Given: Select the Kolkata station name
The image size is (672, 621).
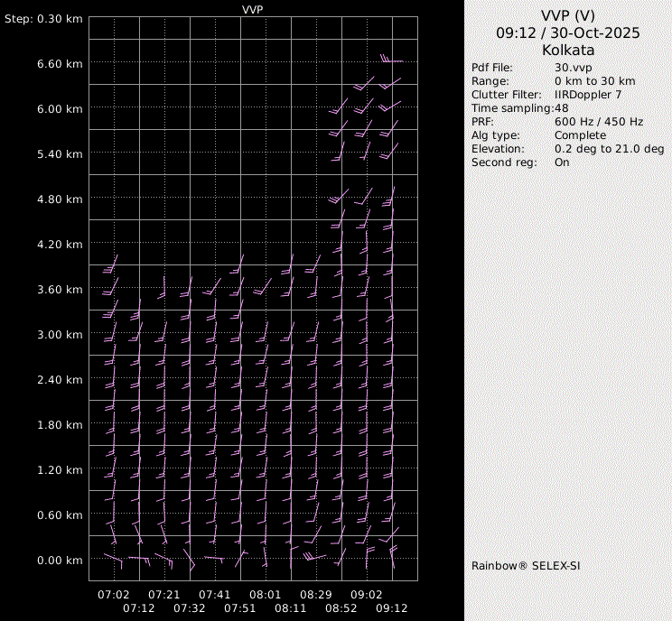Looking at the screenshot, I should [x=567, y=50].
